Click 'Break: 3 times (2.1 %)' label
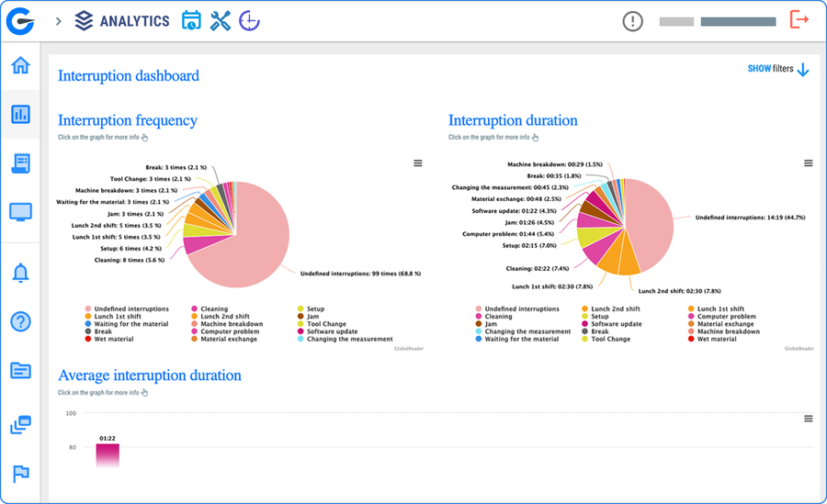The height and width of the screenshot is (504, 827). [x=176, y=167]
